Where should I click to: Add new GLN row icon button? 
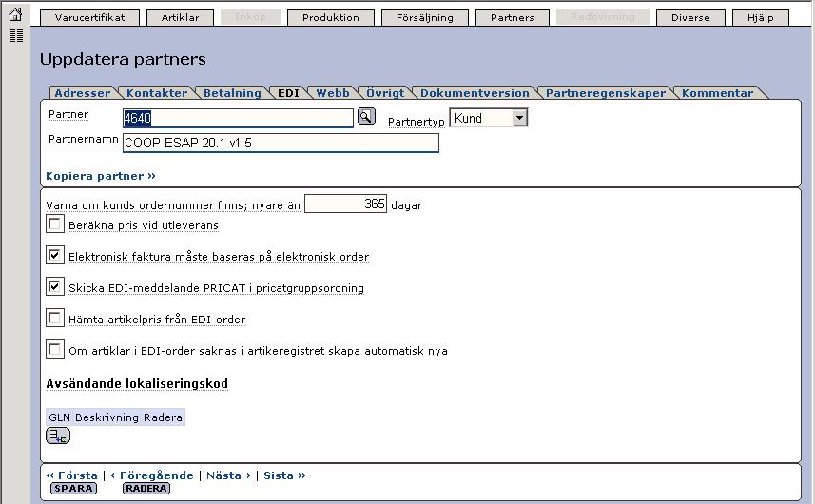coord(58,436)
